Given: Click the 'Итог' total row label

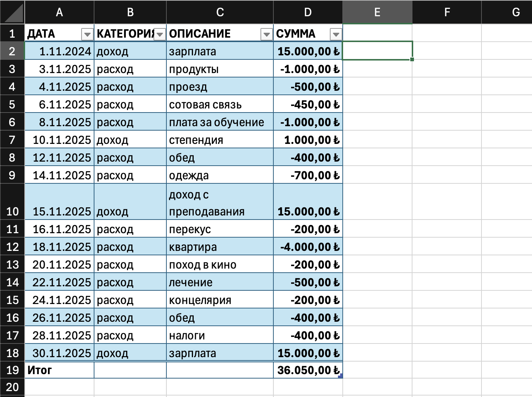Looking at the screenshot, I should pyautogui.click(x=39, y=370).
